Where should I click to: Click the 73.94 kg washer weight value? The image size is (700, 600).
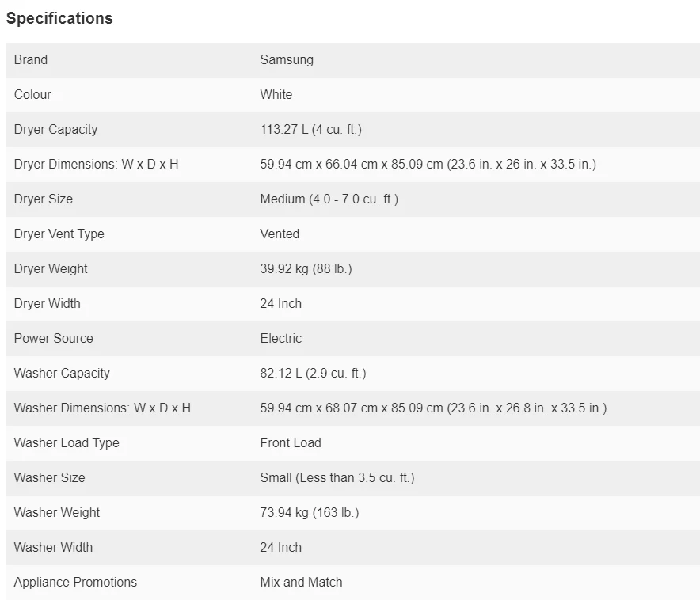[310, 512]
